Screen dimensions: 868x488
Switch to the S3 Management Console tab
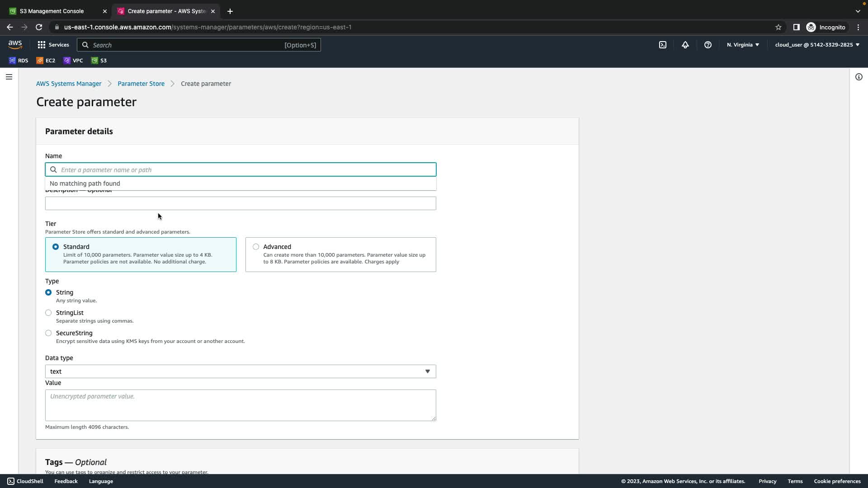tap(52, 11)
